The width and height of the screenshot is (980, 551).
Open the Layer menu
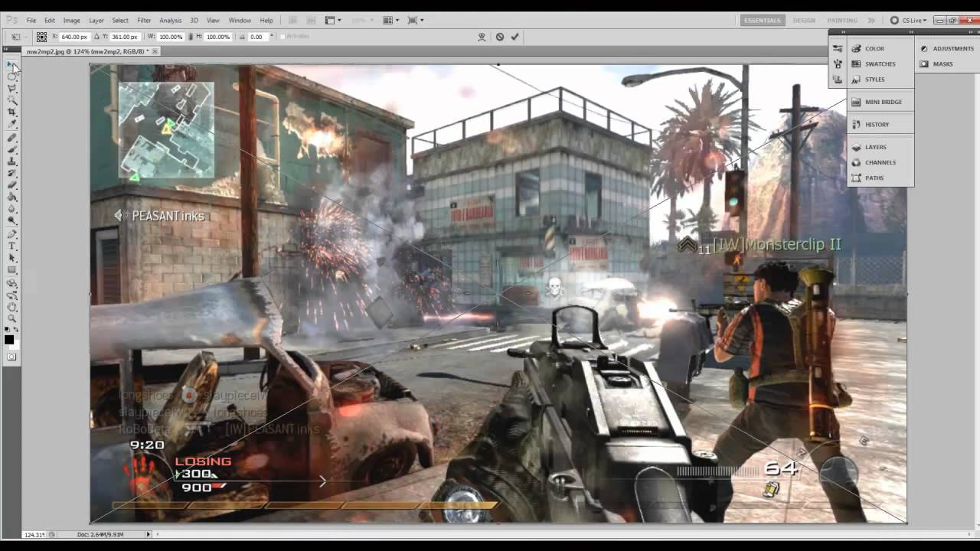pyautogui.click(x=96, y=21)
